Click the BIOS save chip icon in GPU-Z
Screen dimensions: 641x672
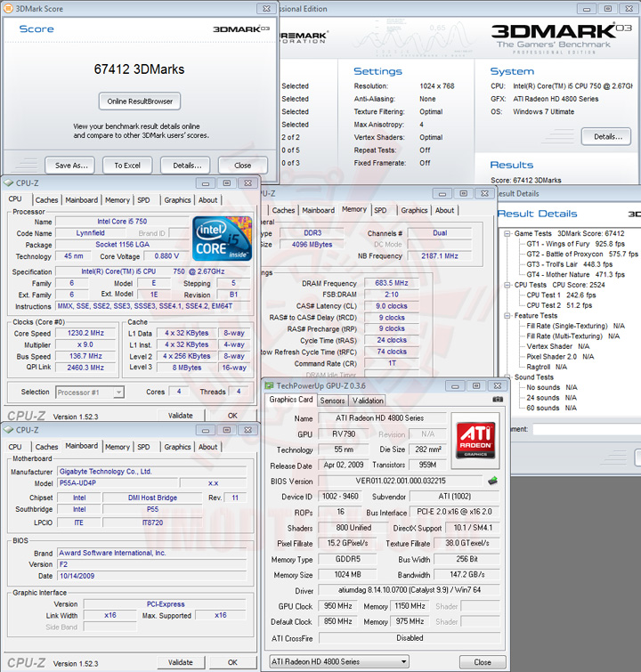point(493,481)
